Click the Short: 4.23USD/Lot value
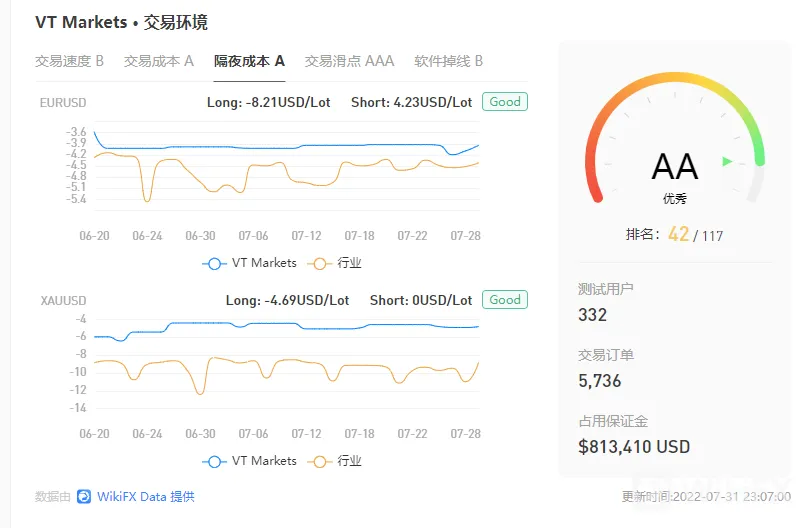 coord(411,102)
